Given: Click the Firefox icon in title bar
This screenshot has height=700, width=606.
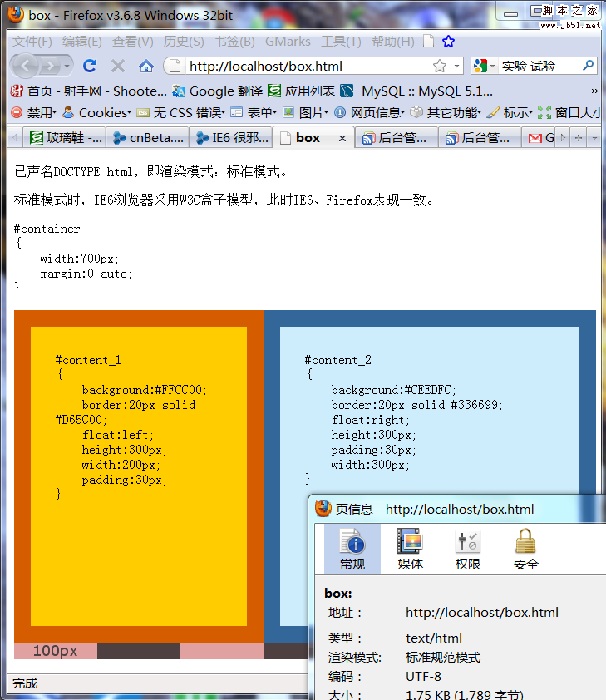Looking at the screenshot, I should [x=16, y=14].
